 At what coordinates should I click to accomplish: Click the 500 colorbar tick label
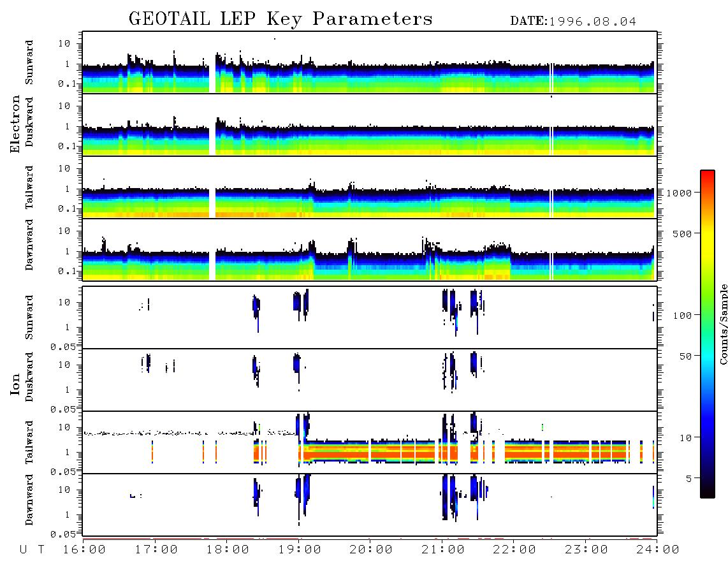point(683,233)
